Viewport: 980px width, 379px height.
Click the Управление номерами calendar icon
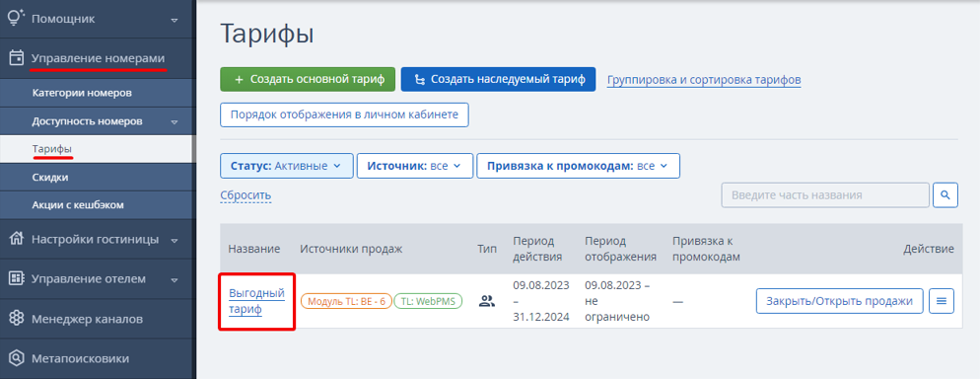(x=16, y=58)
